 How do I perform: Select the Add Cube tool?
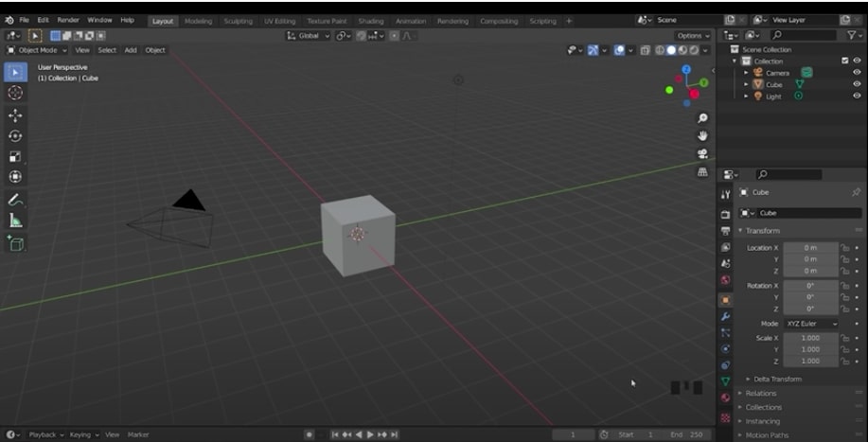coord(15,243)
